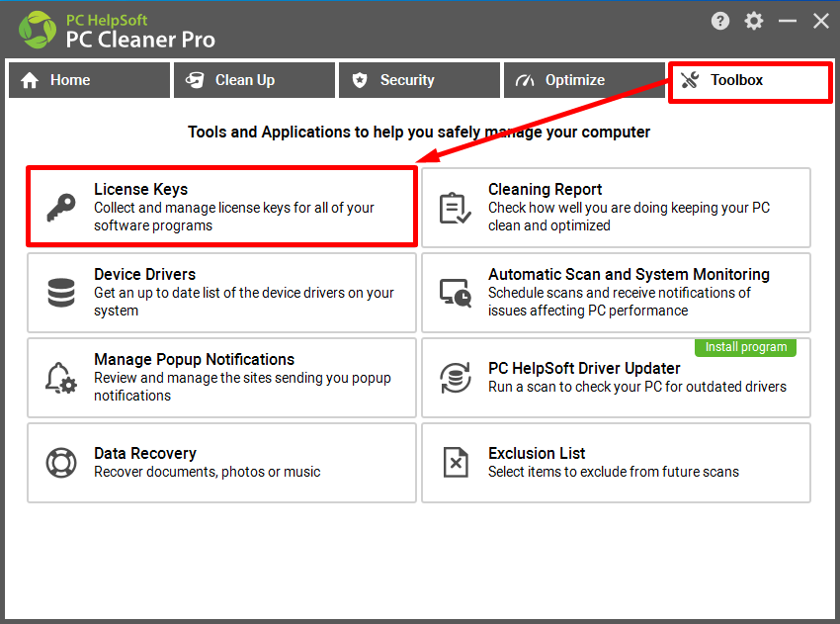Switch to the Home tab
The image size is (840, 624).
pyautogui.click(x=90, y=80)
